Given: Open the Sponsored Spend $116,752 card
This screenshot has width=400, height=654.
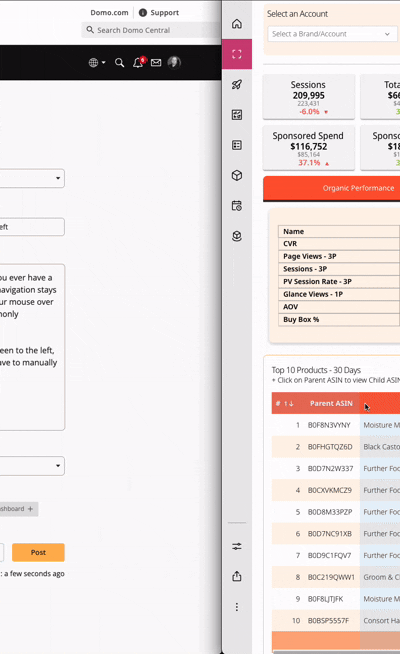Looking at the screenshot, I should (309, 148).
